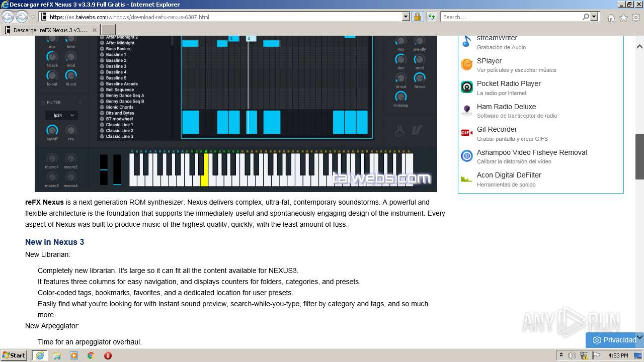The image size is (644, 362).
Task: Click the 4:53 PM clock
Action: [618, 355]
